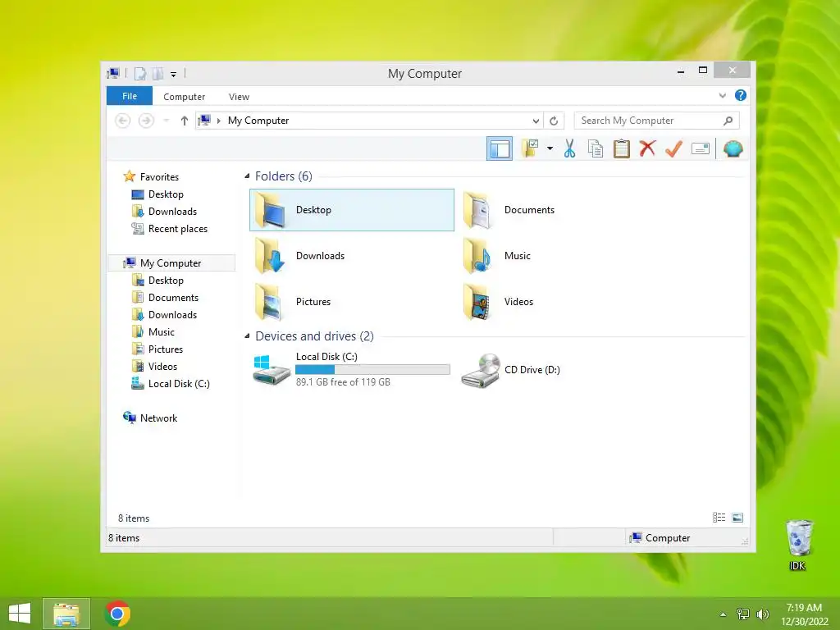
Task: Switch to the Computer ribbon tab
Action: pyautogui.click(x=185, y=97)
